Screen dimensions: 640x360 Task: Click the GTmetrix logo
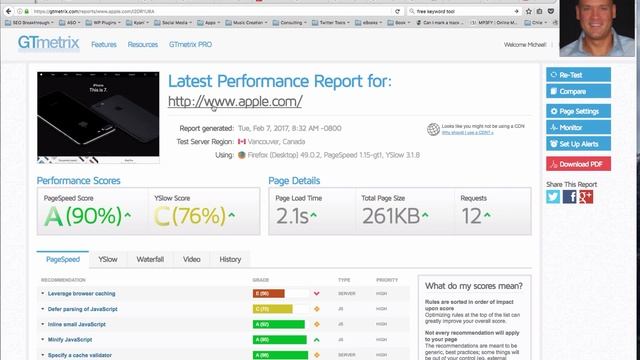(48, 43)
